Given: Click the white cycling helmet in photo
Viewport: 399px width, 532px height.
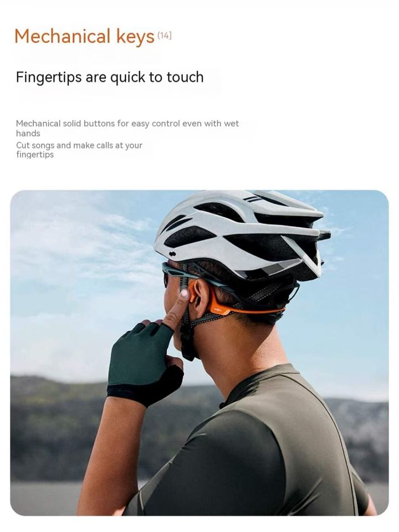Looking at the screenshot, I should pyautogui.click(x=242, y=233).
